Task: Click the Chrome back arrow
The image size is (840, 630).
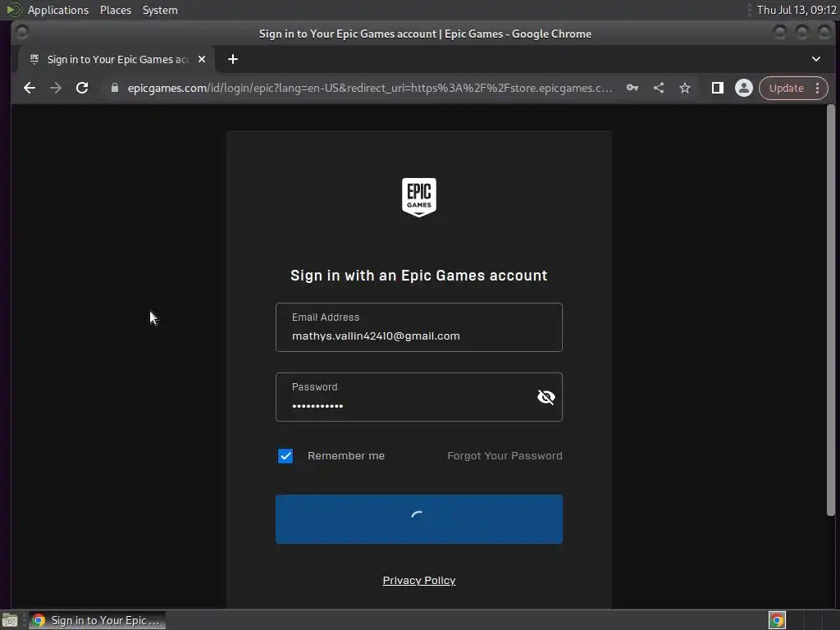Action: [30, 88]
